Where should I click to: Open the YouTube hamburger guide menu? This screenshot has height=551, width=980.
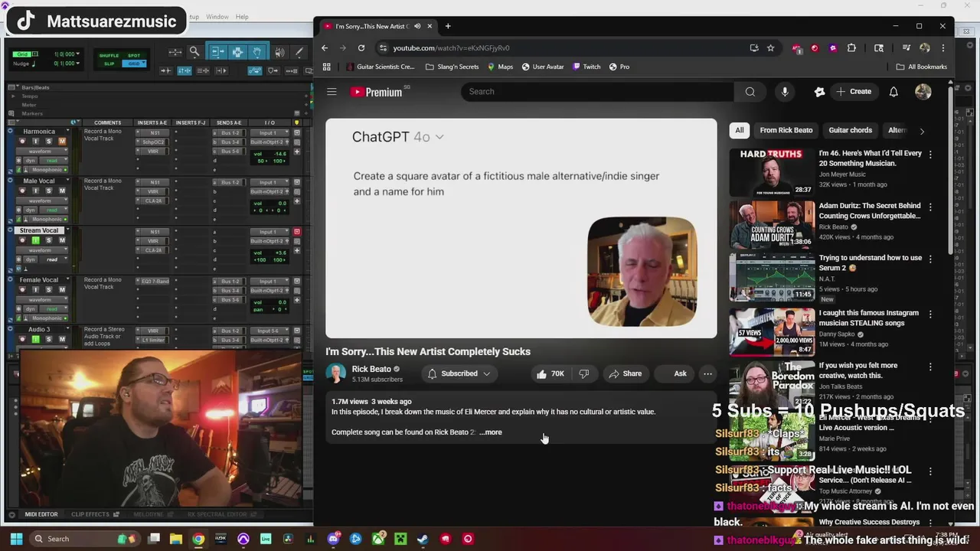tap(332, 92)
